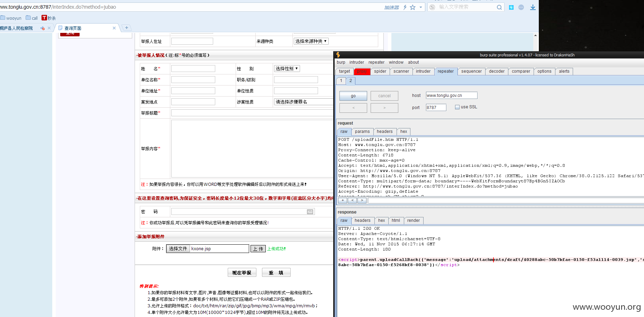
Task: Switch to the options tab
Action: coord(544,71)
